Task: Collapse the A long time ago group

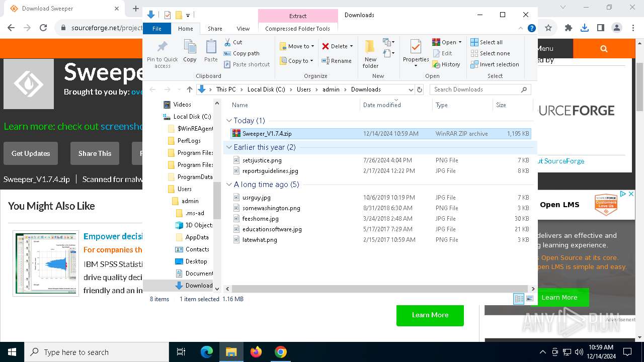Action: pyautogui.click(x=229, y=185)
